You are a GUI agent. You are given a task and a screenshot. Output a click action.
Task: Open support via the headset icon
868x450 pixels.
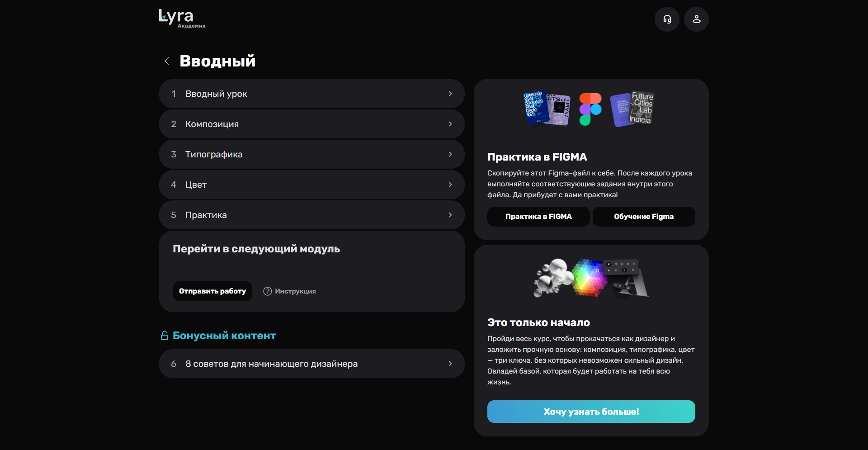[667, 19]
